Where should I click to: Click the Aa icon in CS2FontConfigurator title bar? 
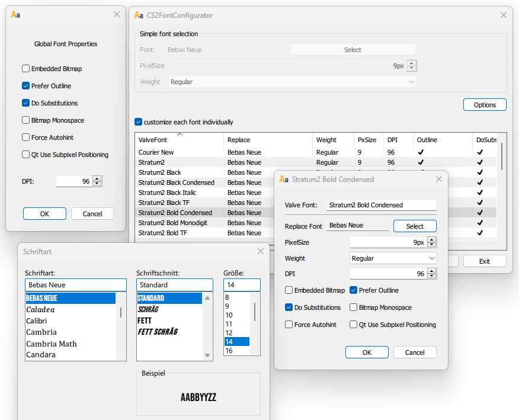pyautogui.click(x=139, y=15)
